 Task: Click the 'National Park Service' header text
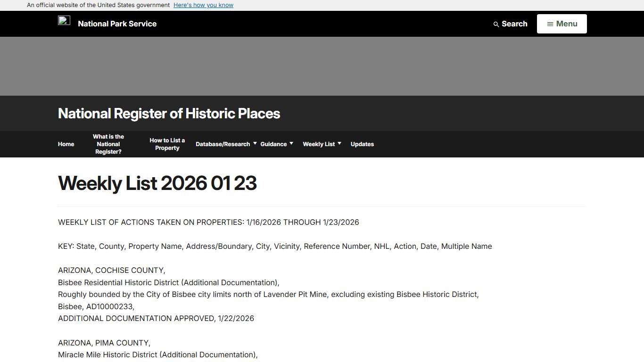tap(117, 24)
